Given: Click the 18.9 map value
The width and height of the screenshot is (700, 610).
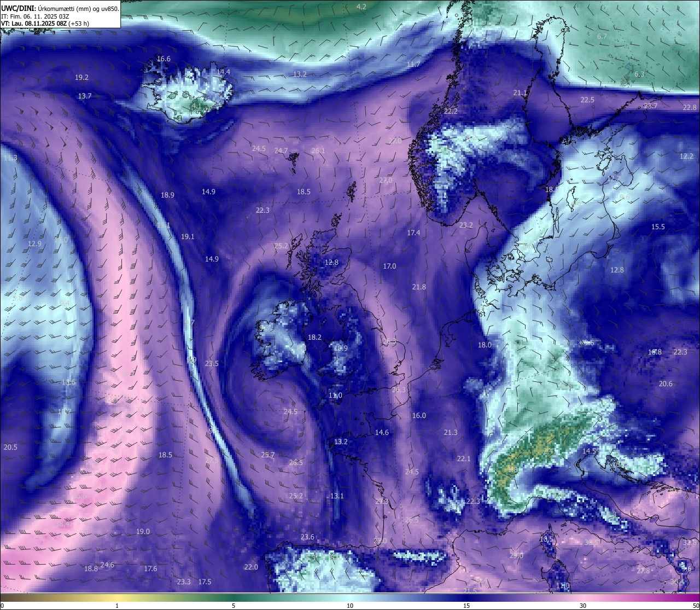Looking at the screenshot, I should pyautogui.click(x=167, y=195).
